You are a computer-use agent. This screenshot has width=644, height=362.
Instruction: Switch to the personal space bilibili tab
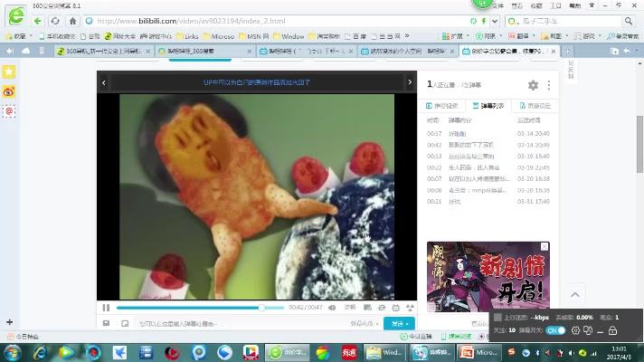point(407,51)
